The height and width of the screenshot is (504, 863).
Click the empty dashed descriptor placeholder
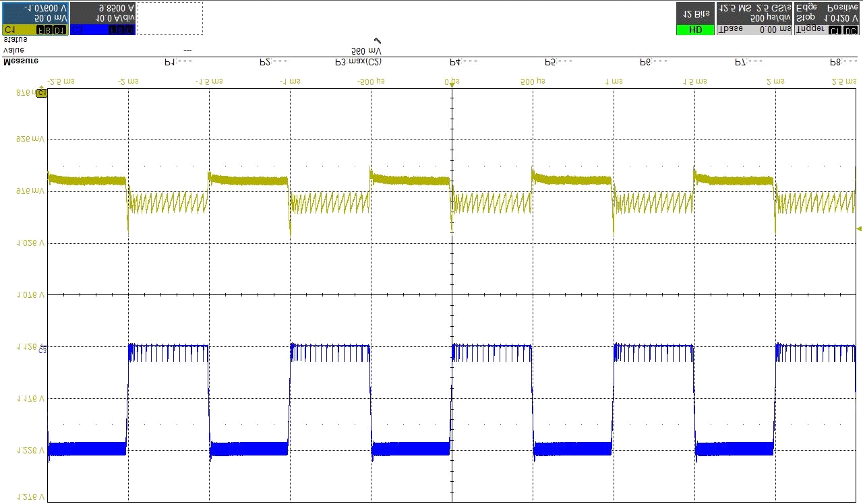(170, 18)
